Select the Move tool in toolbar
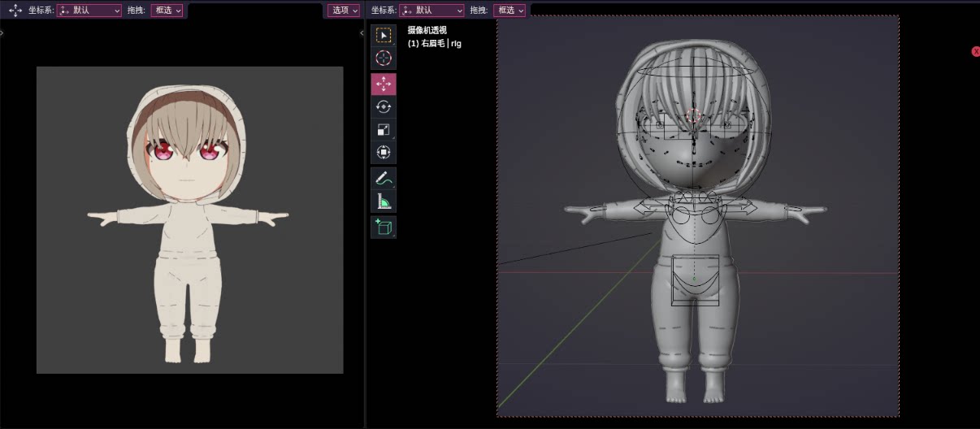The height and width of the screenshot is (429, 980). click(384, 84)
